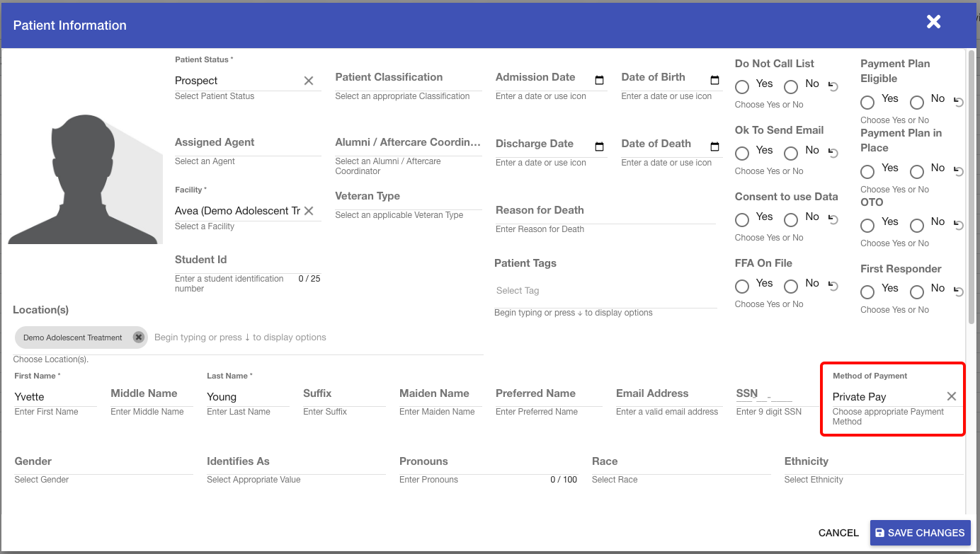Image resolution: width=980 pixels, height=554 pixels.
Task: Open the Patient Classification dropdown
Action: point(408,78)
